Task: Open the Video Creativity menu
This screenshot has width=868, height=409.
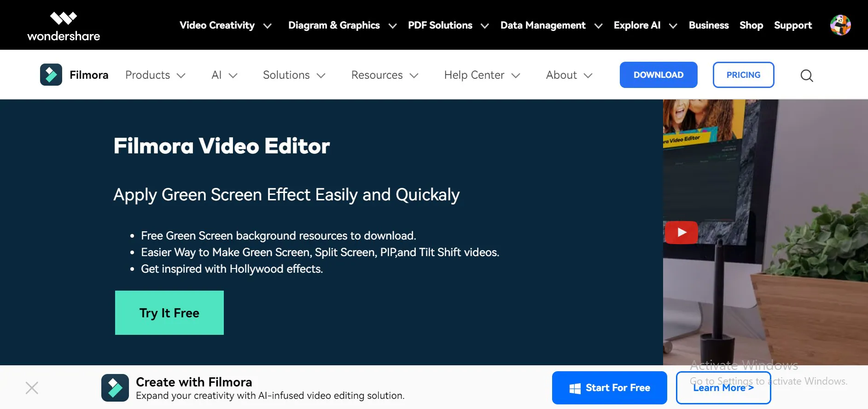Action: tap(217, 25)
